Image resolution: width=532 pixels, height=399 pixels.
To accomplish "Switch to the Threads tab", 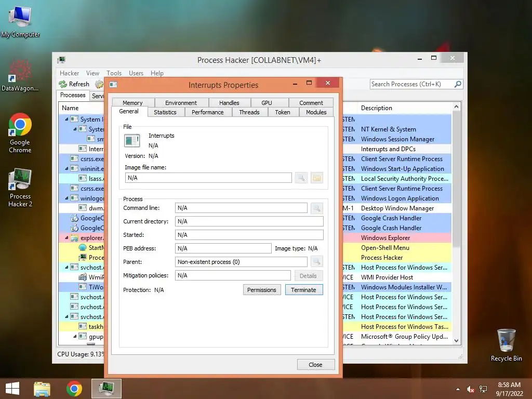I will [x=249, y=112].
